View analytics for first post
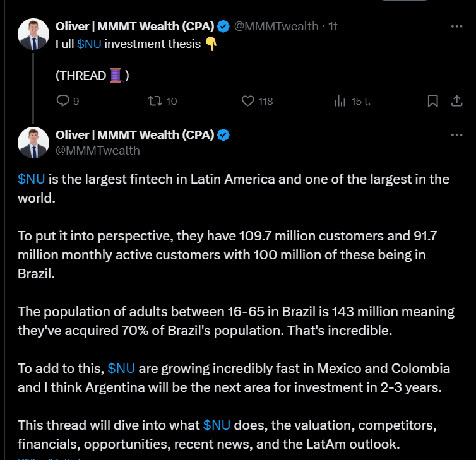476x460 pixels. click(x=340, y=101)
